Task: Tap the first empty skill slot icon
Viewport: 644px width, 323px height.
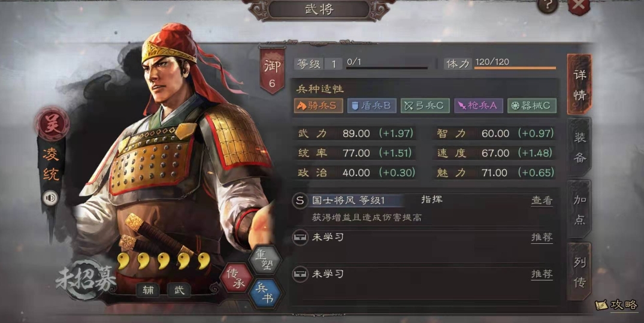Action: coord(300,237)
